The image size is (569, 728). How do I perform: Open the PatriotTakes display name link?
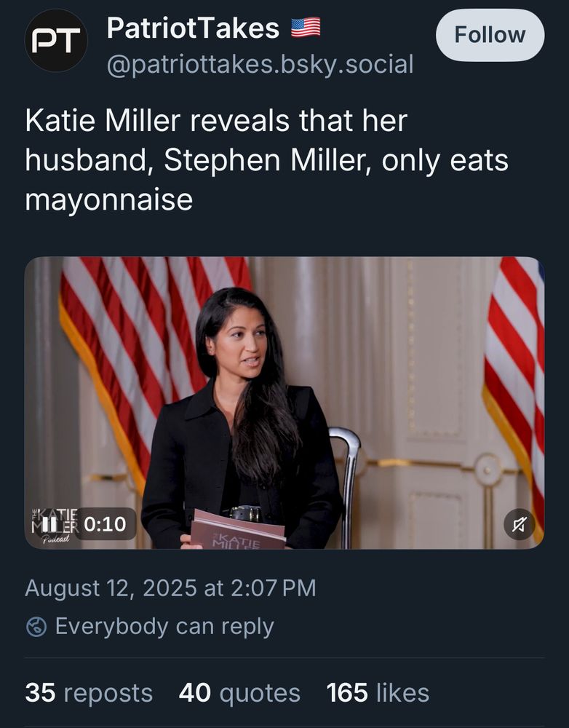(x=193, y=28)
